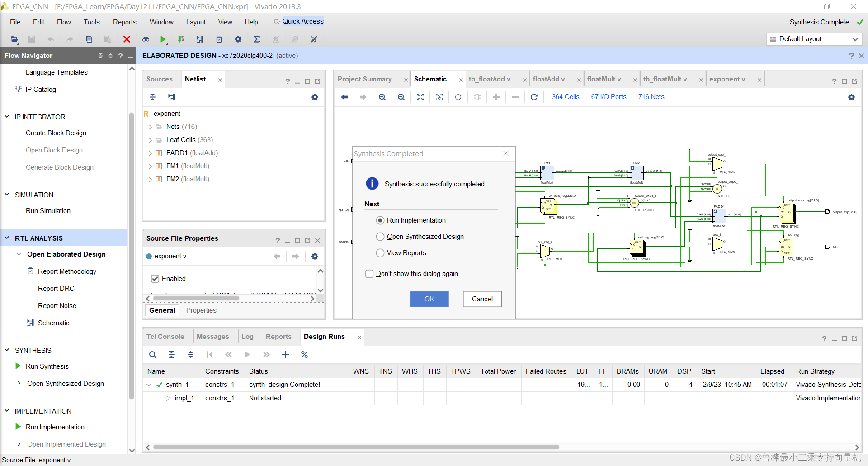Expand the FM2 (floatMult) node
The height and width of the screenshot is (466, 868).
150,180
